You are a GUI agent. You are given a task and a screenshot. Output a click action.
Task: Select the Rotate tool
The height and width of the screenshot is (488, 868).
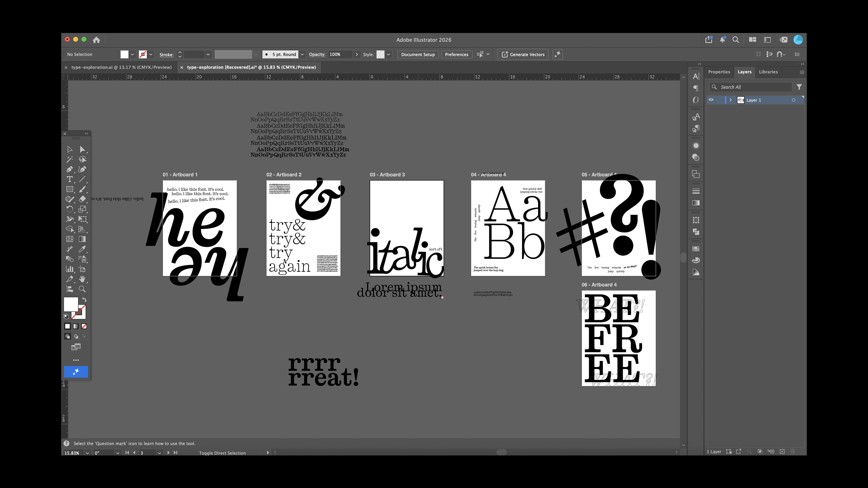(70, 209)
